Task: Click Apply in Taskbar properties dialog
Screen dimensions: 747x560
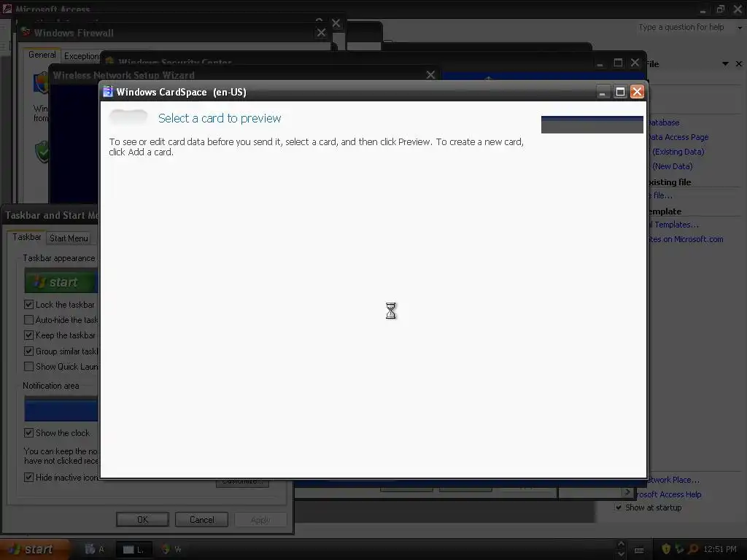Action: (260, 519)
